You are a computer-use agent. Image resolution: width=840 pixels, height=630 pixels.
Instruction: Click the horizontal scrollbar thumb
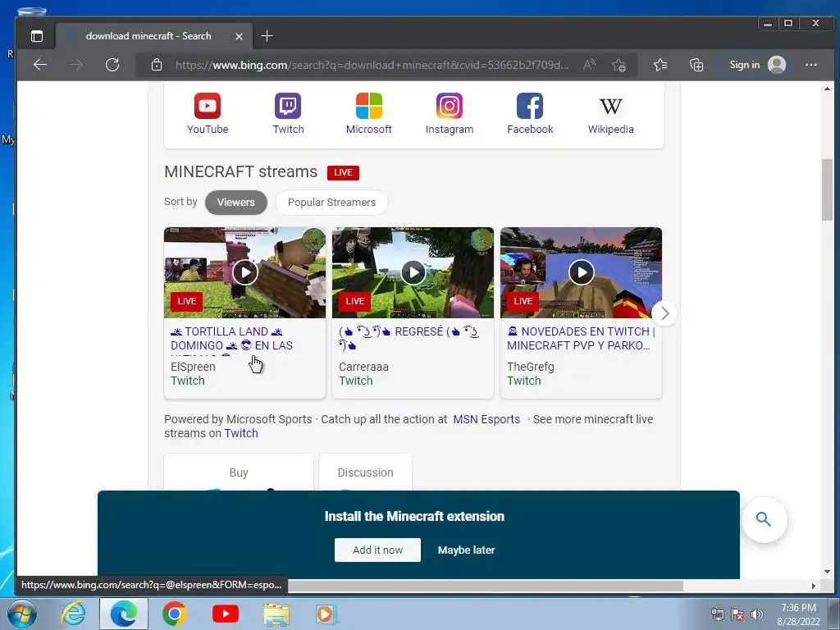486,586
